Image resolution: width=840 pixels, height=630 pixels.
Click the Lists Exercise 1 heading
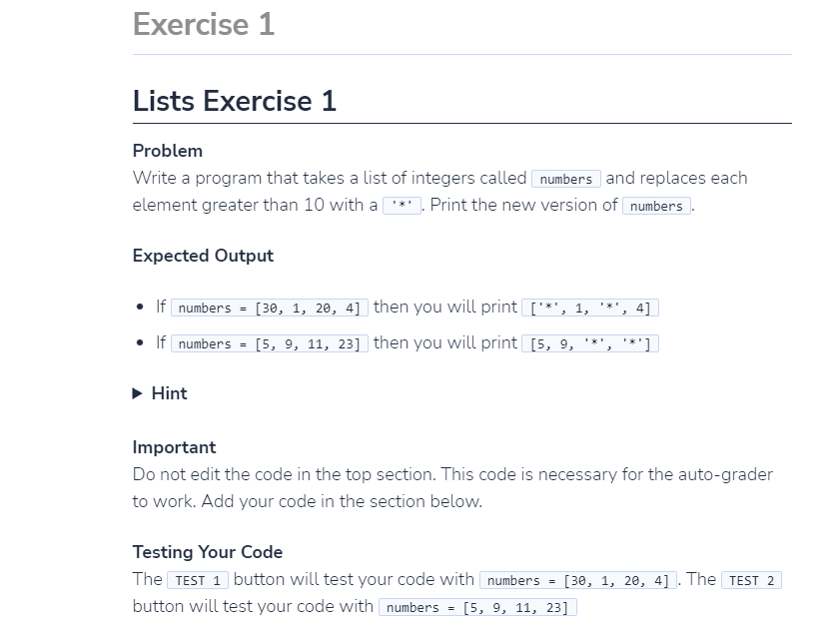(235, 101)
